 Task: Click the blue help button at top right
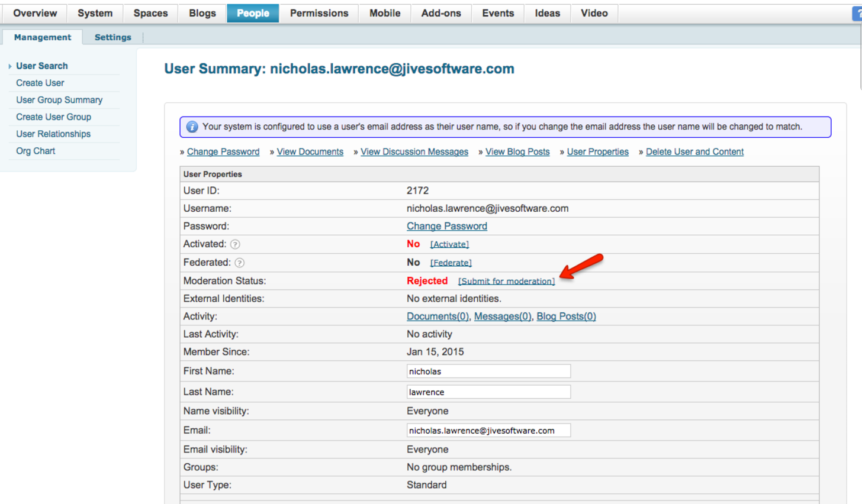coord(857,14)
